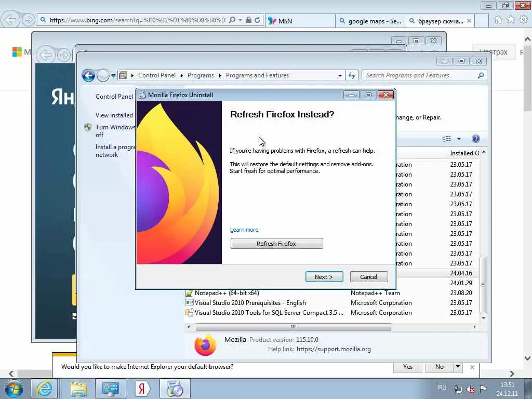Click program list vertical scrollbar thumb
Viewport: 532px width, 399px height.
point(484,285)
